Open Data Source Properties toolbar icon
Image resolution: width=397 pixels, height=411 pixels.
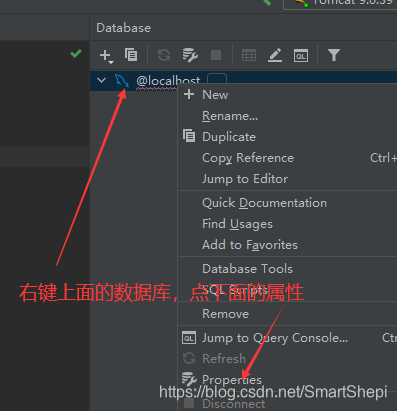(x=190, y=55)
